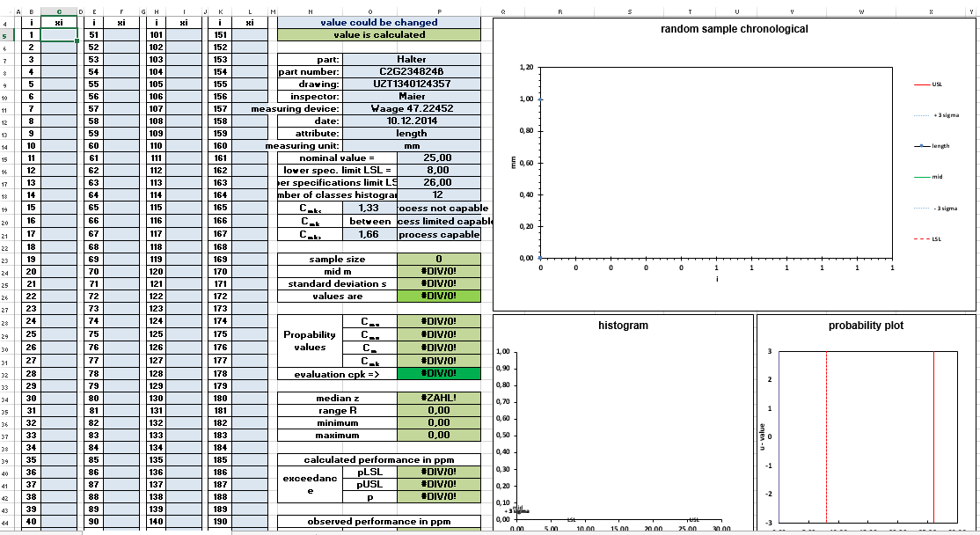The width and height of the screenshot is (980, 535).
Task: Select the standard deviation s result cell
Action: tap(439, 283)
